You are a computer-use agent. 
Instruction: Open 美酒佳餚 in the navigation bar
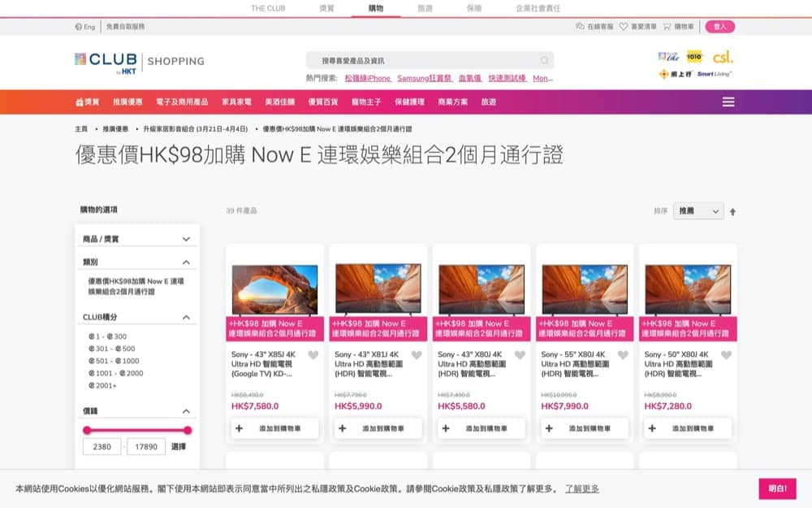[x=279, y=102]
